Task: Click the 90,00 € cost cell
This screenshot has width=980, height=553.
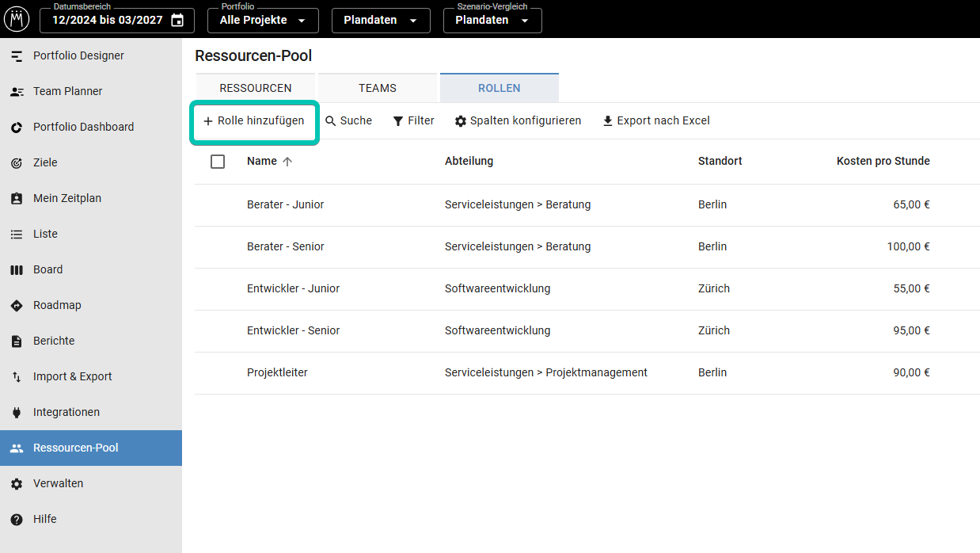Action: pos(911,373)
